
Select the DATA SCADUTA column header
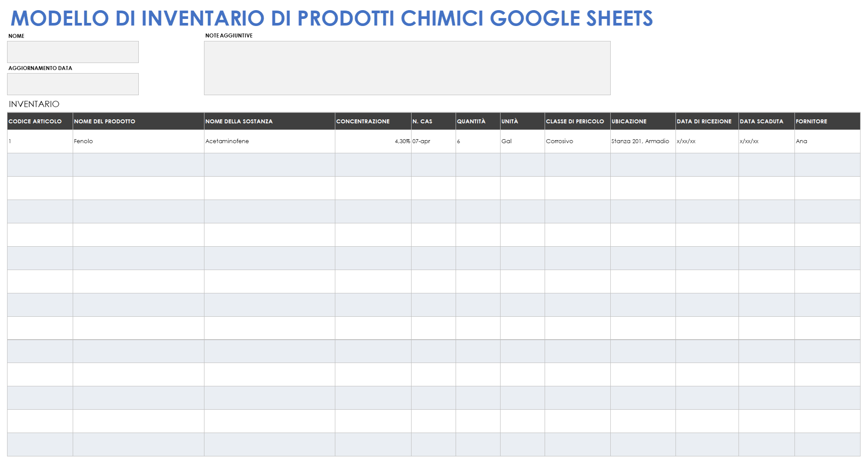pos(767,121)
